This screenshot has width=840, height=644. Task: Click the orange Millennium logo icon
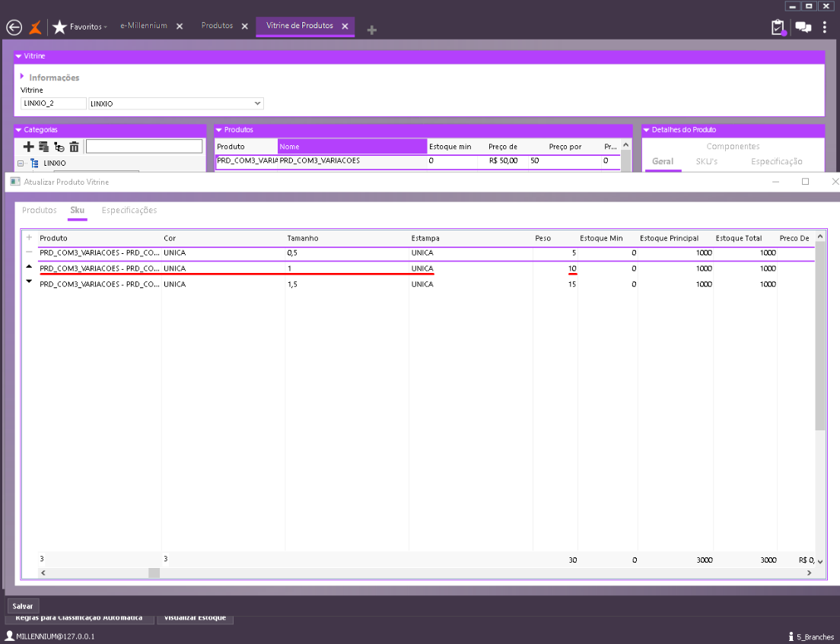pos(35,27)
